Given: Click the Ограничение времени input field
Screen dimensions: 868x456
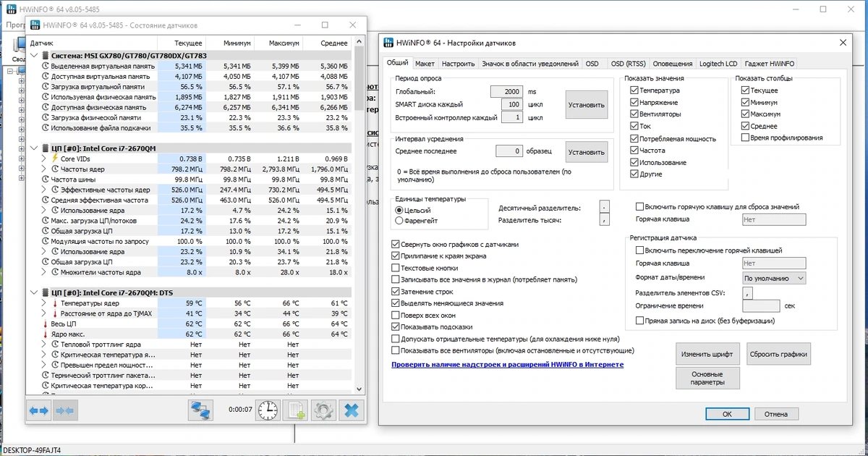Looking at the screenshot, I should (761, 305).
